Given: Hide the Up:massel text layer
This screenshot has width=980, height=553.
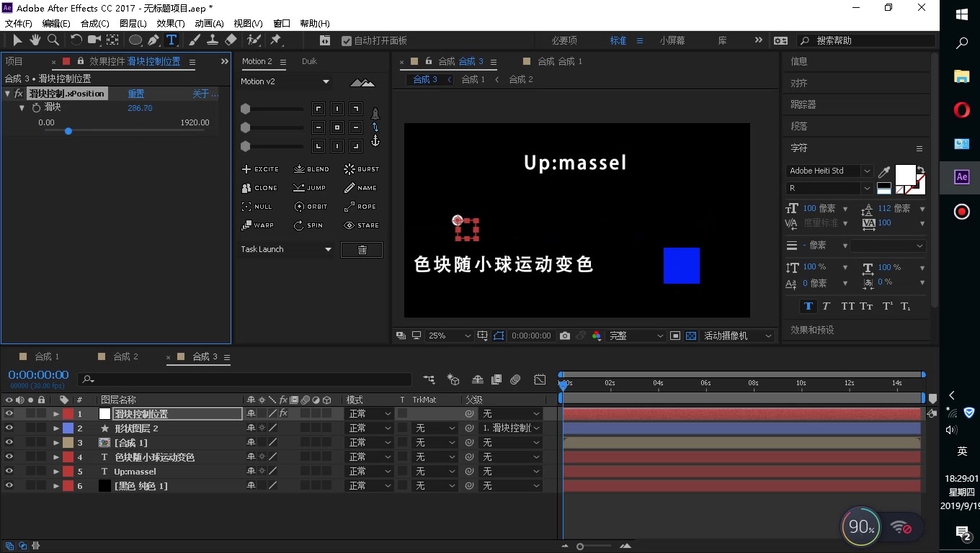Looking at the screenshot, I should (10, 471).
